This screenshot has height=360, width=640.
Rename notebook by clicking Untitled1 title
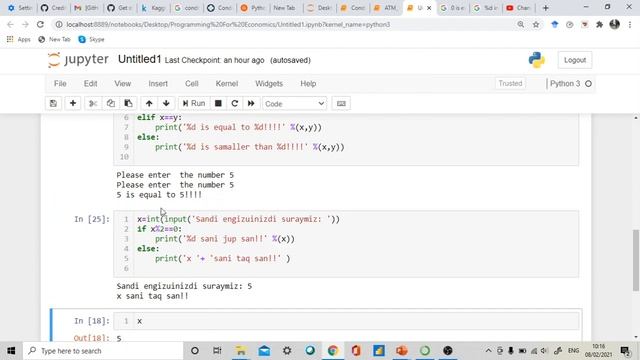[140, 60]
